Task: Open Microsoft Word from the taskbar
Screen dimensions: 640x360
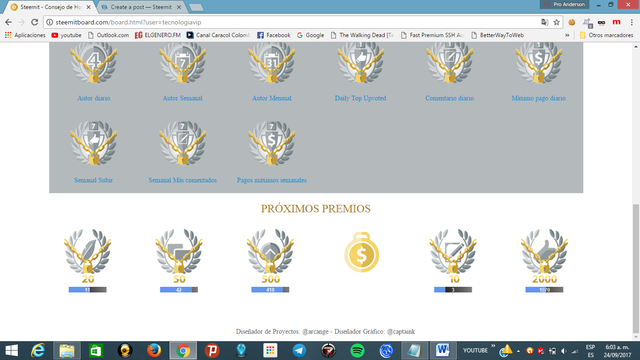Action: point(442,350)
